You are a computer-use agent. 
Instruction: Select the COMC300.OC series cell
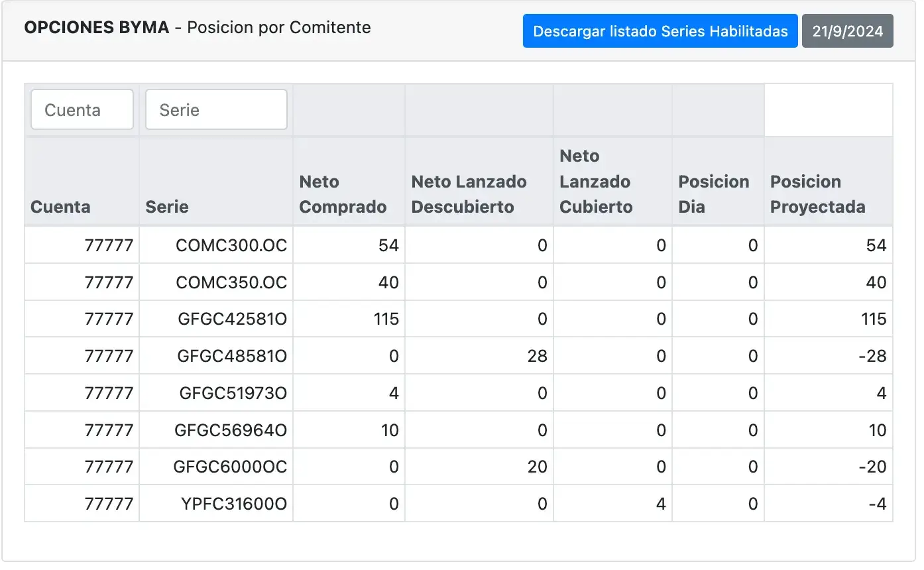[x=231, y=245]
